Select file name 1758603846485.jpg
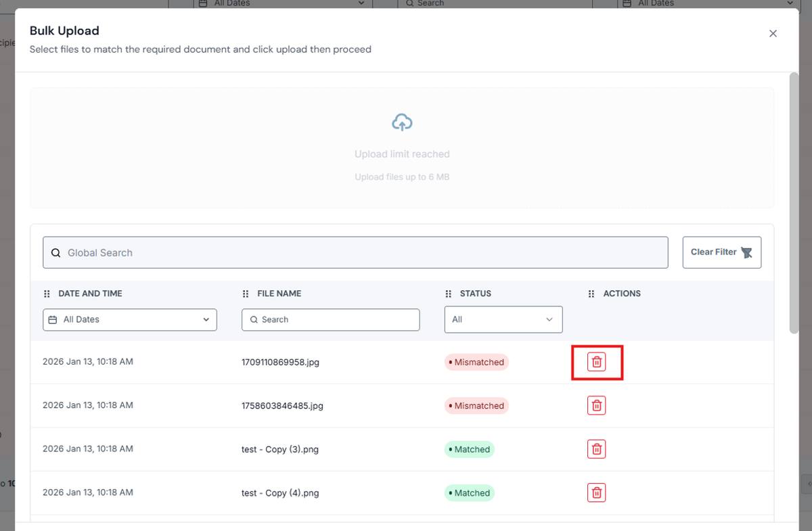812x531 pixels. coord(282,406)
